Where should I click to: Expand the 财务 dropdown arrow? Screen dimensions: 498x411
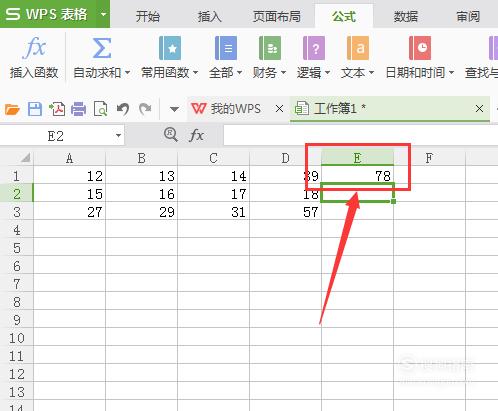click(x=283, y=72)
